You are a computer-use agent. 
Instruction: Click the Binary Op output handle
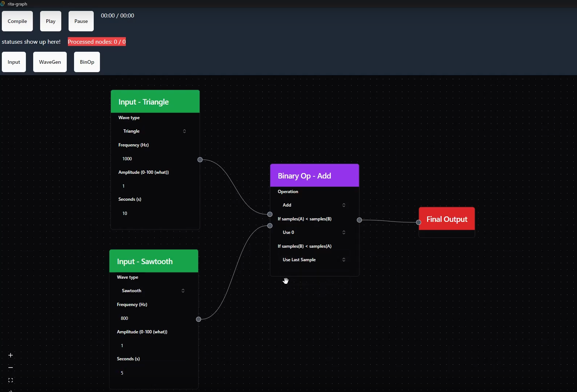(359, 220)
